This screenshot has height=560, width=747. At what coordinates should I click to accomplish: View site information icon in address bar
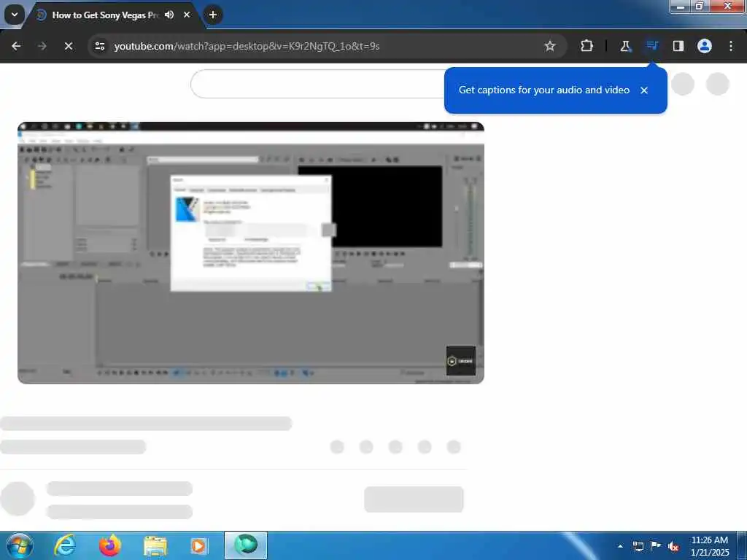100,46
